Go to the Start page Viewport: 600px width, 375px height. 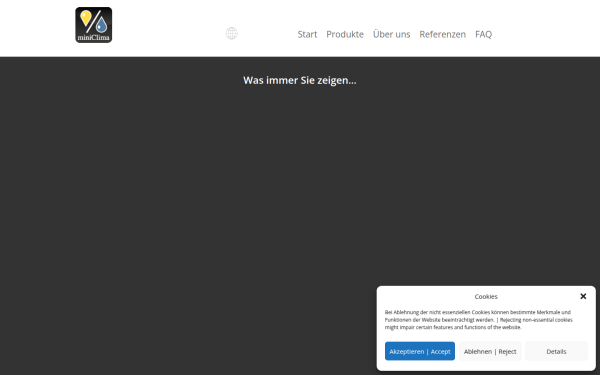tap(307, 34)
